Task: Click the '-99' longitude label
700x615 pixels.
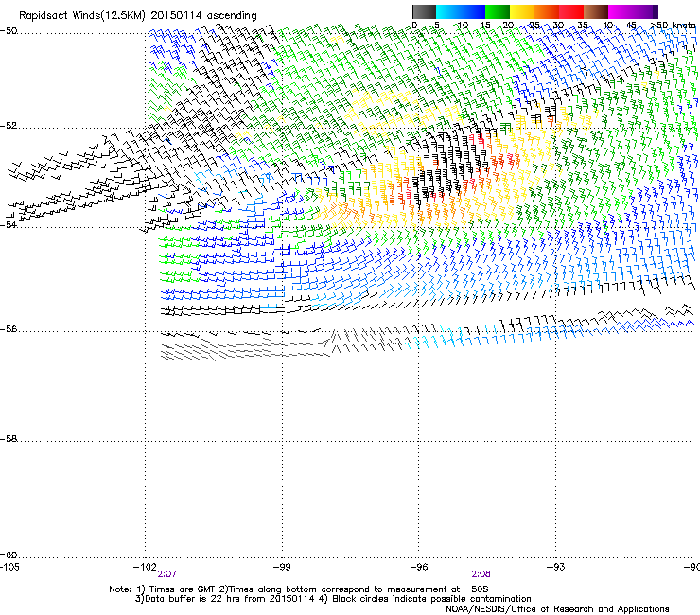Action: pyautogui.click(x=282, y=567)
